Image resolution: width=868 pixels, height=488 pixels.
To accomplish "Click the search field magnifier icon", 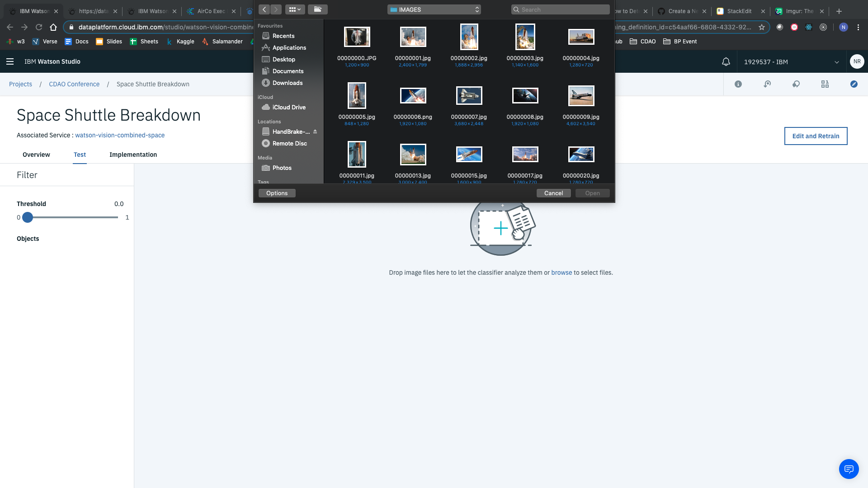I will click(516, 9).
